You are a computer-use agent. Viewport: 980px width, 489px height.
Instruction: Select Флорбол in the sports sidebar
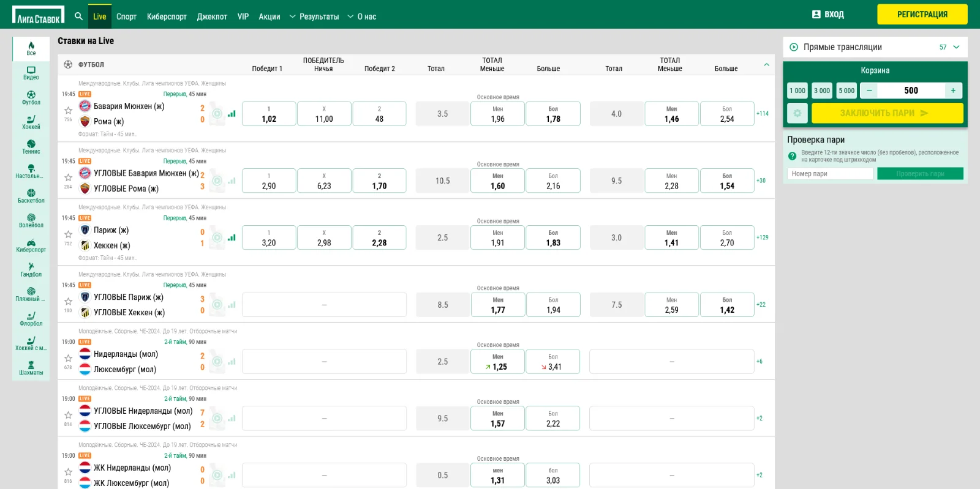point(31,319)
